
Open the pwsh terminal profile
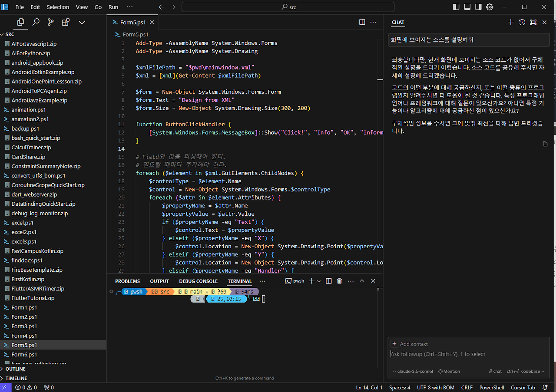coord(295,281)
